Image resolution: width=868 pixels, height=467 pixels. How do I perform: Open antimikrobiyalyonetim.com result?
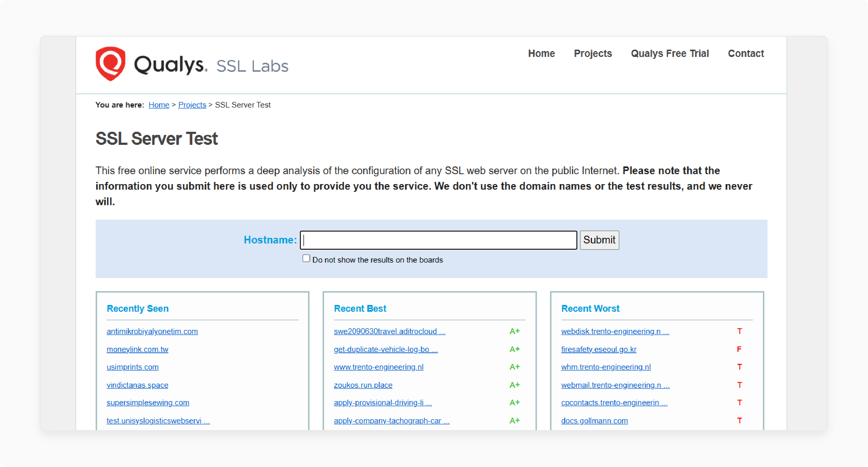[152, 331]
